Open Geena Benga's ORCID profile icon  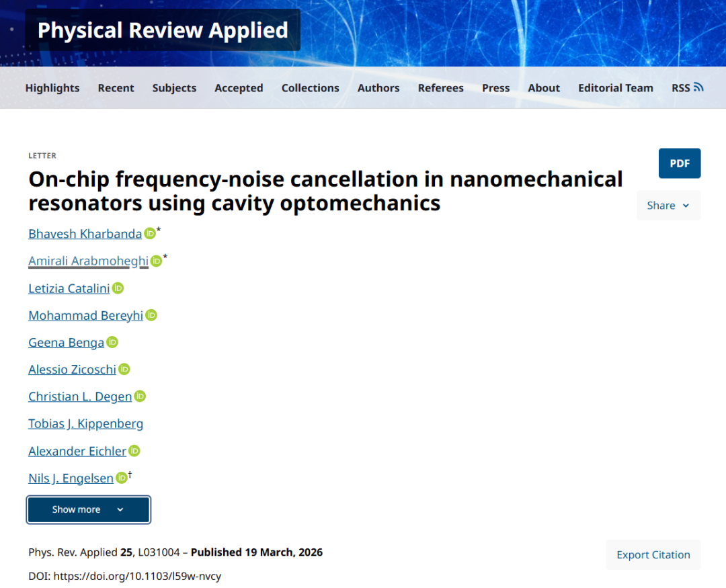point(112,342)
